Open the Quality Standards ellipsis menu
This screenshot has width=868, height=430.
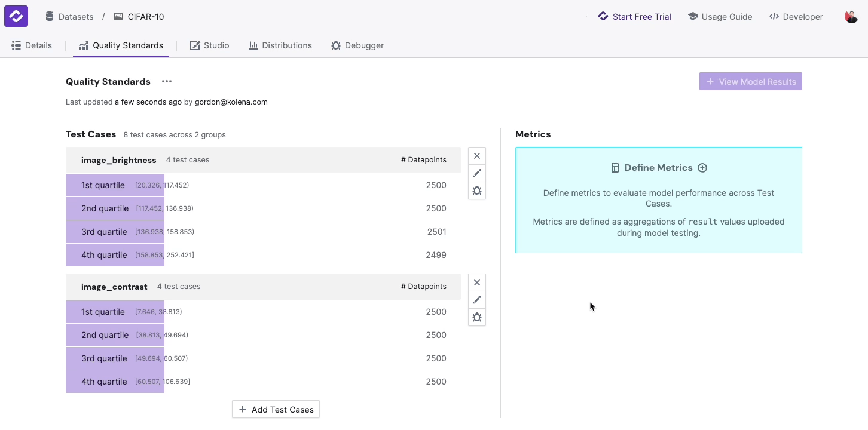167,82
